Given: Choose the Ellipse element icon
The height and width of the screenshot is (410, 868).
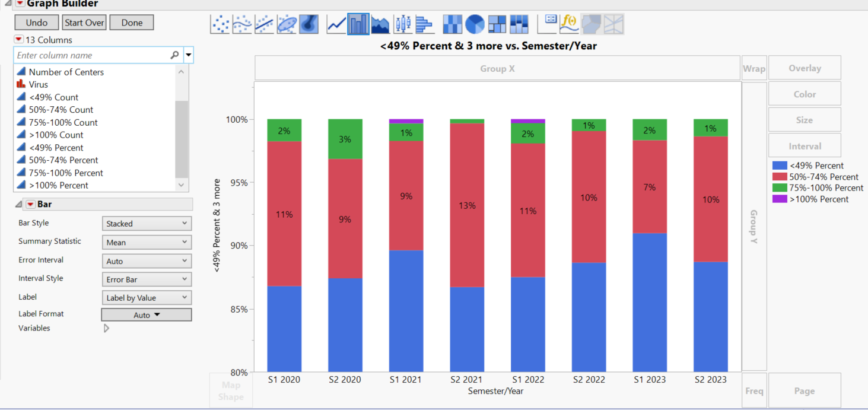Looking at the screenshot, I should point(287,24).
